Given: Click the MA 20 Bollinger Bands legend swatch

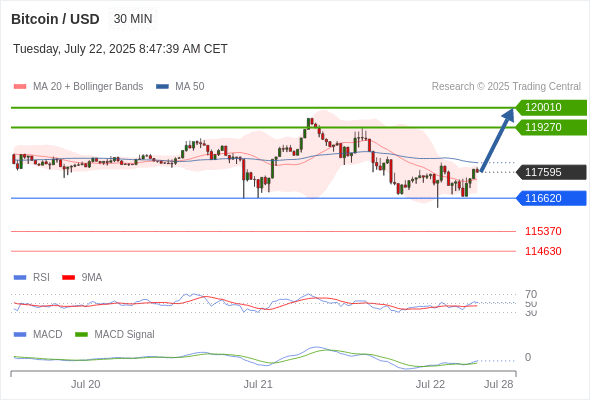Looking at the screenshot, I should coord(20,87).
